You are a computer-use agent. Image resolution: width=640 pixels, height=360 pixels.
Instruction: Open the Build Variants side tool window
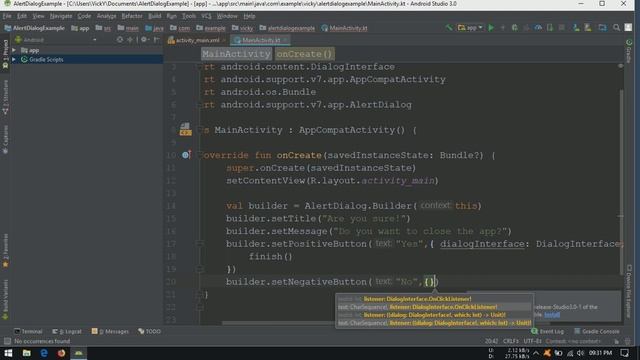pos(5,299)
